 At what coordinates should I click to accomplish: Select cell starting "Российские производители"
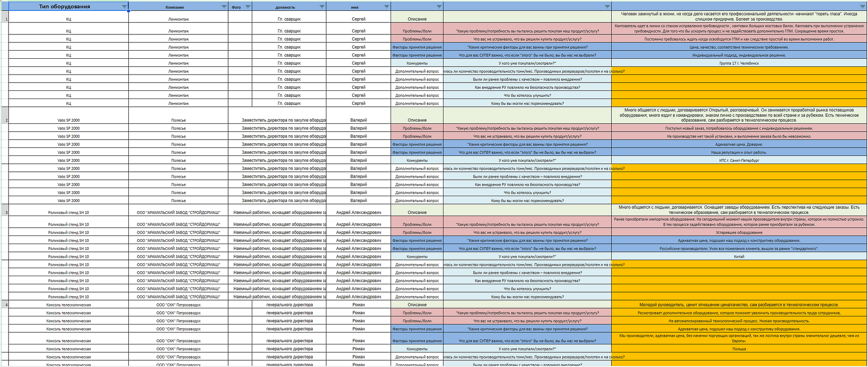click(x=739, y=249)
